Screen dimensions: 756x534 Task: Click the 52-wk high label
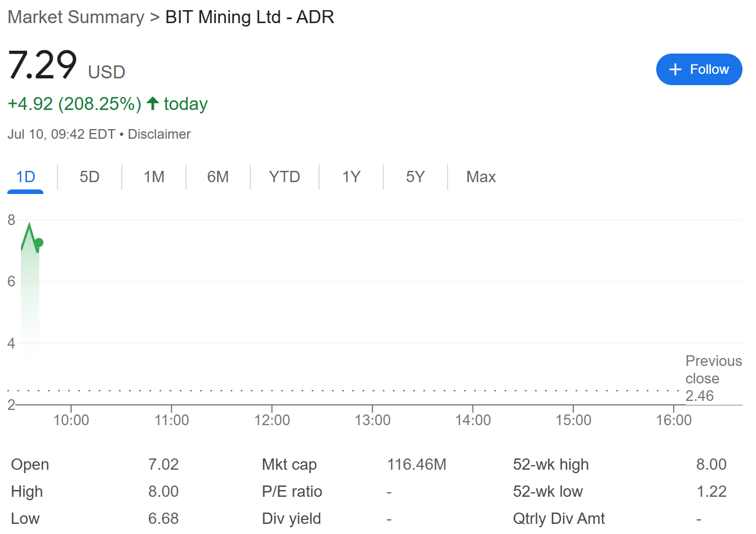551,465
